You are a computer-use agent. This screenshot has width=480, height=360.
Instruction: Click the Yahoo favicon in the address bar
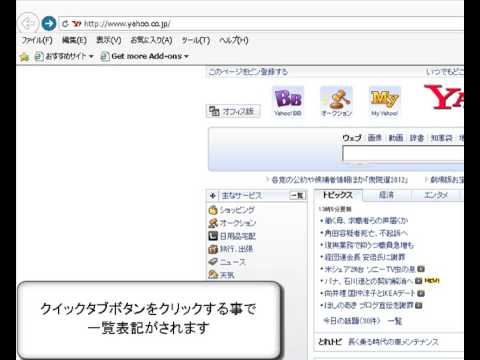point(77,24)
